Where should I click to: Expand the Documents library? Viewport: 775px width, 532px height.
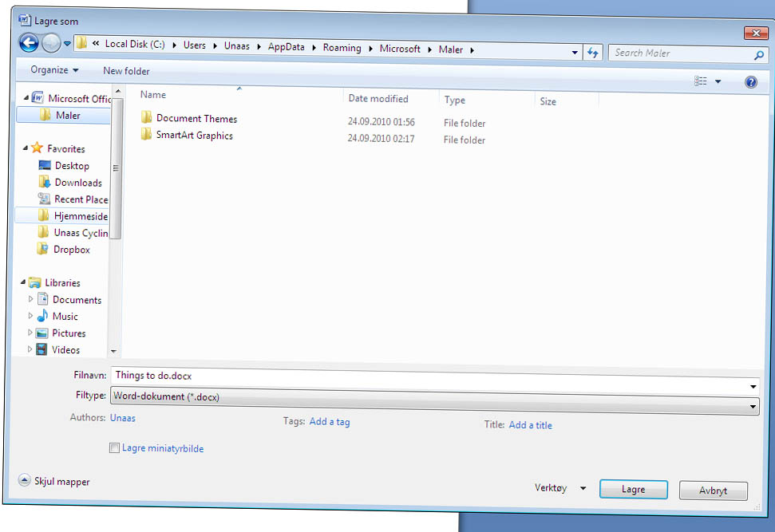point(30,299)
